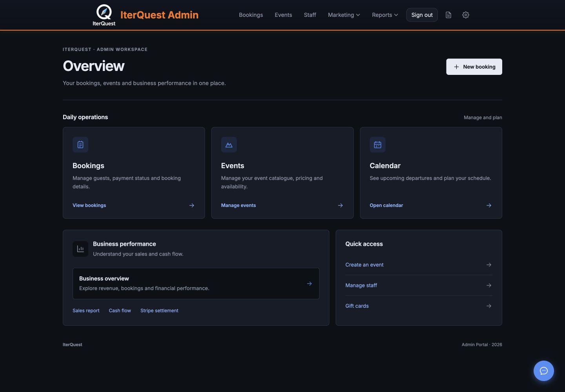Click arrow beside Gift cards
565x392 pixels.
489,306
